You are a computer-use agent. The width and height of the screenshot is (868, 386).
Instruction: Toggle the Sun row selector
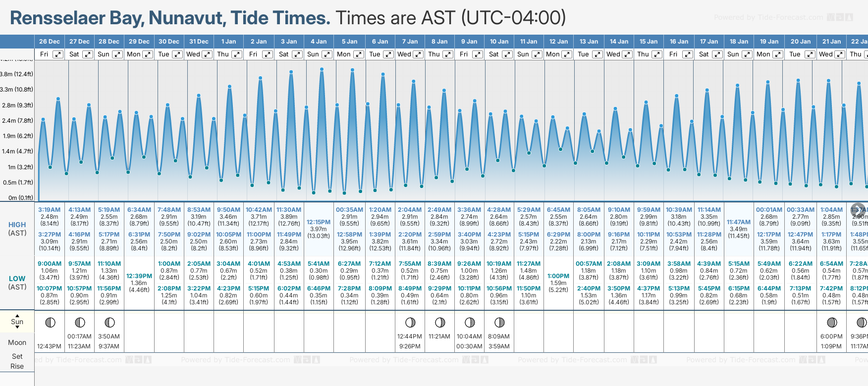tap(17, 322)
